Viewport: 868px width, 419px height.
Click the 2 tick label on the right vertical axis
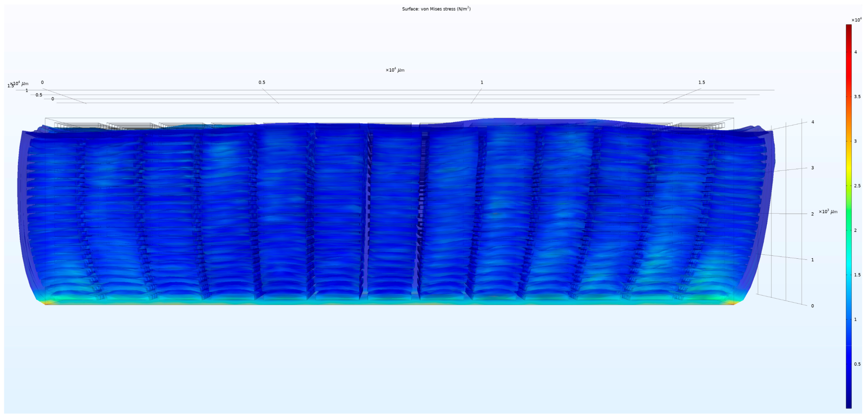(812, 214)
